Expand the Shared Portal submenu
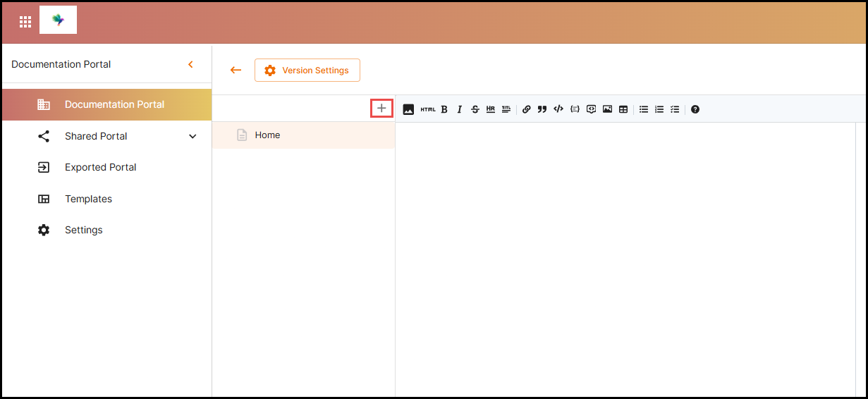Viewport: 868px width, 399px height. (x=192, y=136)
